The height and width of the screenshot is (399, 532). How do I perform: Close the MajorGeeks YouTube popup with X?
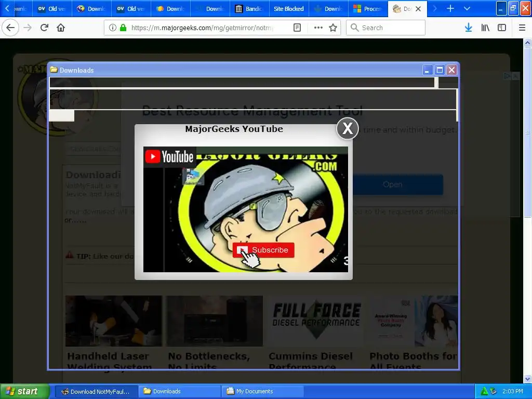pos(348,128)
